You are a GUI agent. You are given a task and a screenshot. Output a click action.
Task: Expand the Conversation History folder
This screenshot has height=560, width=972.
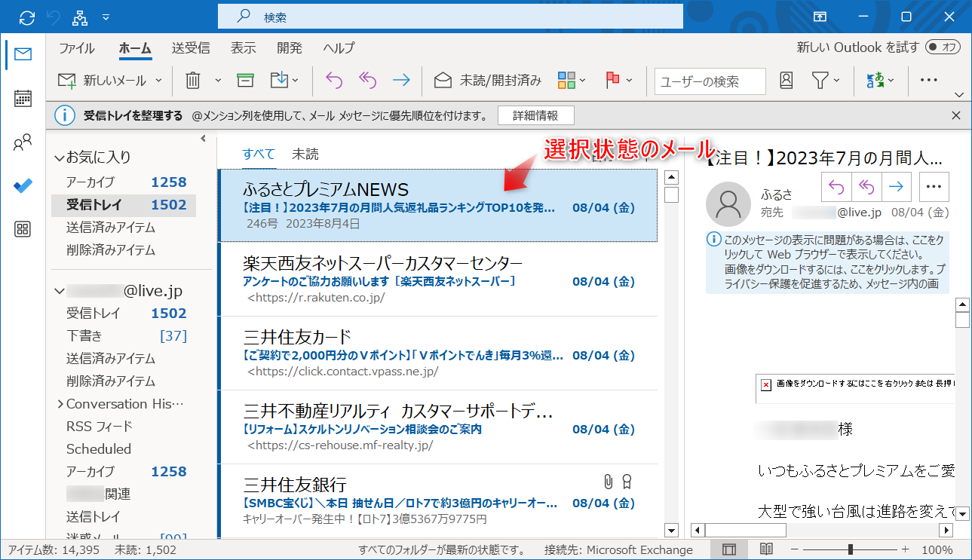click(60, 404)
